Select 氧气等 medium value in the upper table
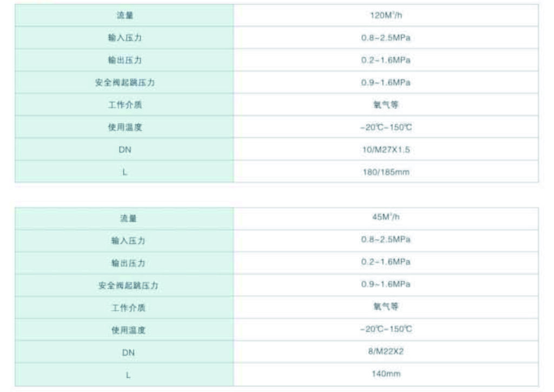This screenshot has height=392, width=554. pos(386,105)
